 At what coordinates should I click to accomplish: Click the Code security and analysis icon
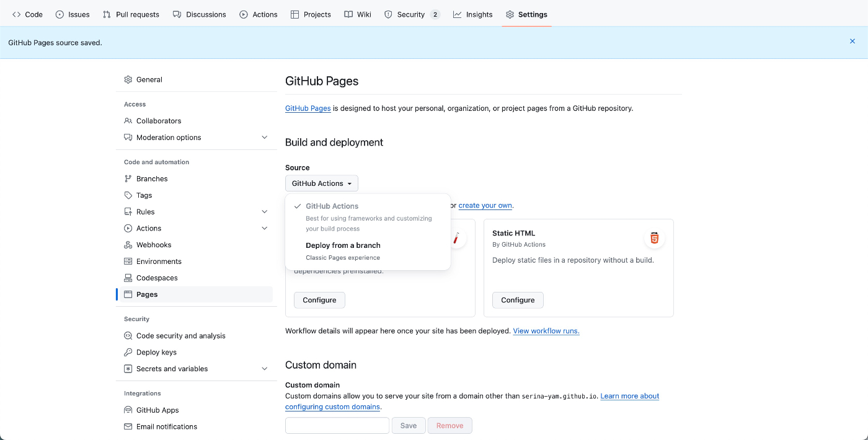tap(128, 335)
